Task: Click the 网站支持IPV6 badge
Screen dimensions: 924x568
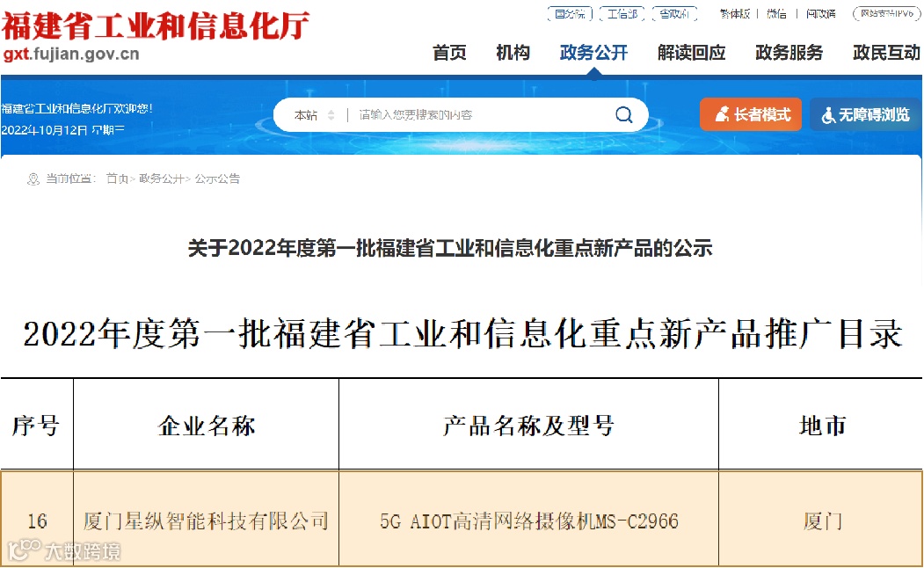Action: (887, 13)
